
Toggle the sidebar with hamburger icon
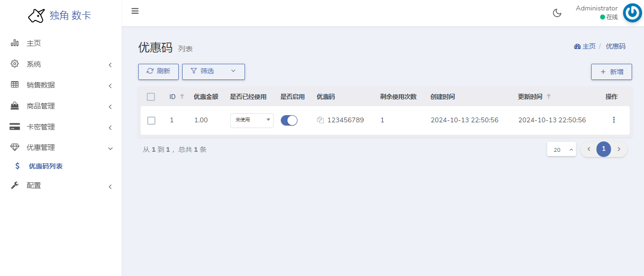click(x=135, y=10)
